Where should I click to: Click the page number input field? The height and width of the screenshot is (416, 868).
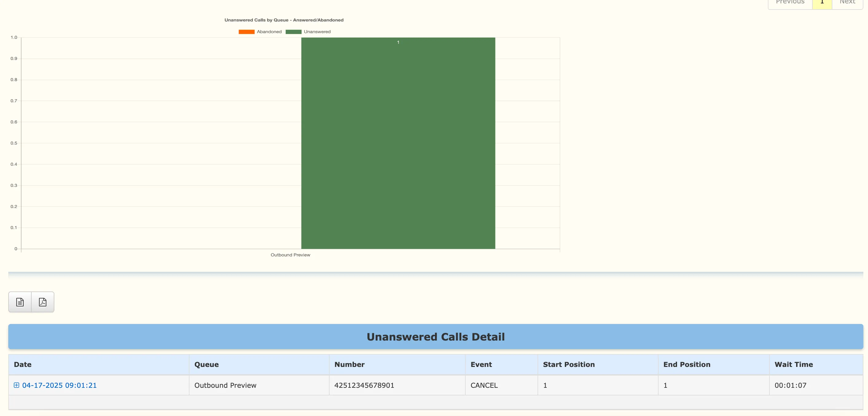(x=822, y=2)
